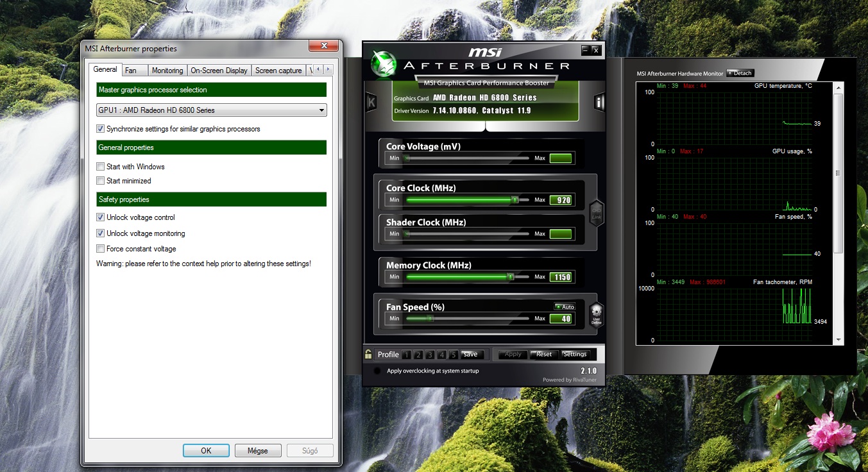Click the GPU temperature graph
This screenshot has width=868, height=472.
click(734, 118)
